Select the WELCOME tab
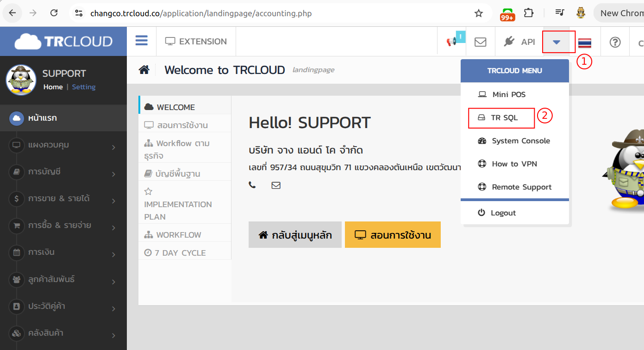 pyautogui.click(x=185, y=107)
